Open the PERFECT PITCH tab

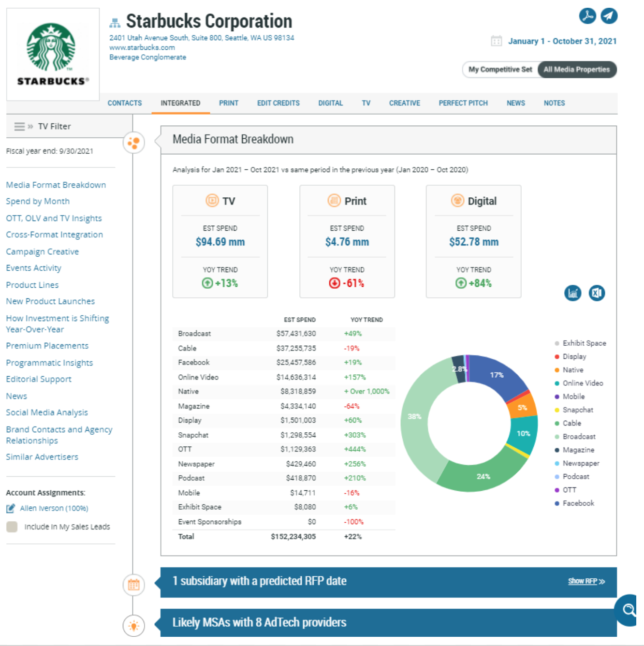tap(463, 103)
